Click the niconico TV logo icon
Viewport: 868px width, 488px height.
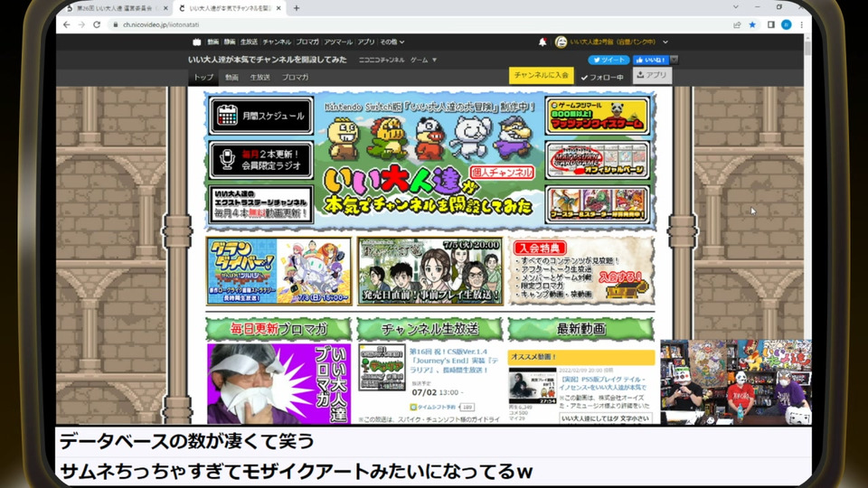(x=196, y=42)
